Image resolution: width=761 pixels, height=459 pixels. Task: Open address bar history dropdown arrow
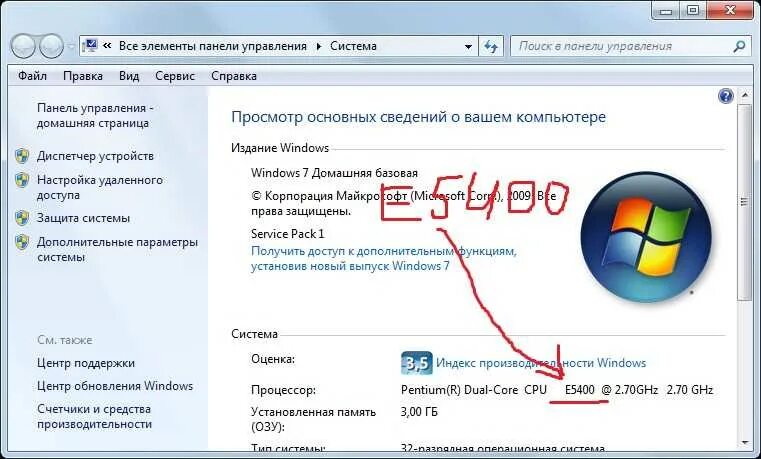pos(468,47)
